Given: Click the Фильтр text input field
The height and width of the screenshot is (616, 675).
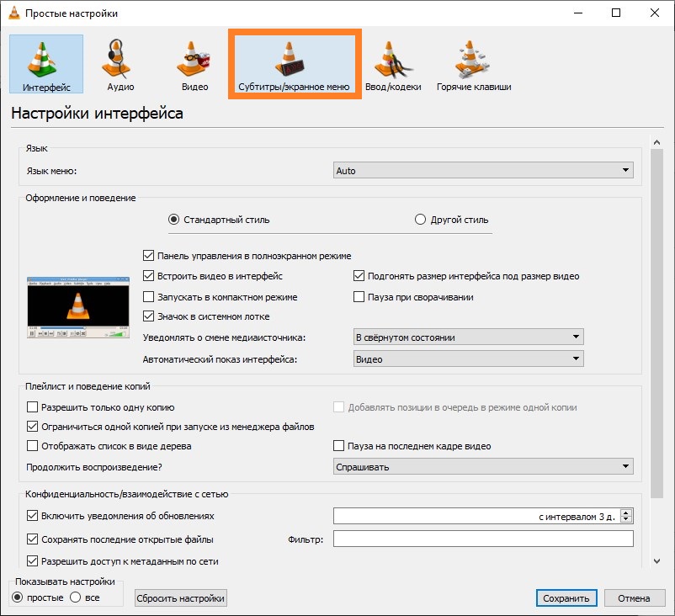Looking at the screenshot, I should [x=483, y=539].
